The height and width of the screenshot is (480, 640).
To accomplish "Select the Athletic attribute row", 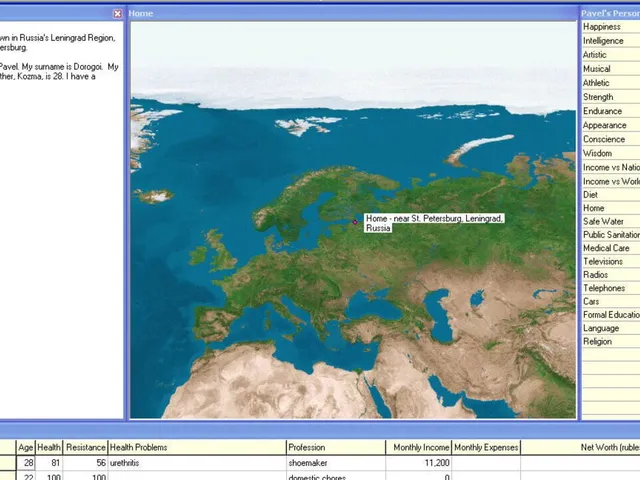I will [x=611, y=83].
